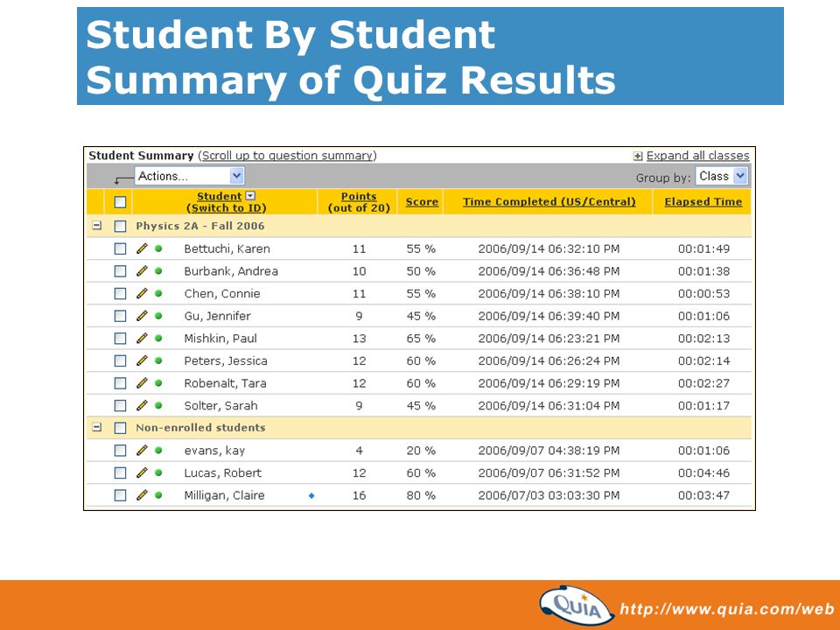Screen dimensions: 840x630
Task: Click green status dot for Solter, Sarah
Action: tap(158, 405)
